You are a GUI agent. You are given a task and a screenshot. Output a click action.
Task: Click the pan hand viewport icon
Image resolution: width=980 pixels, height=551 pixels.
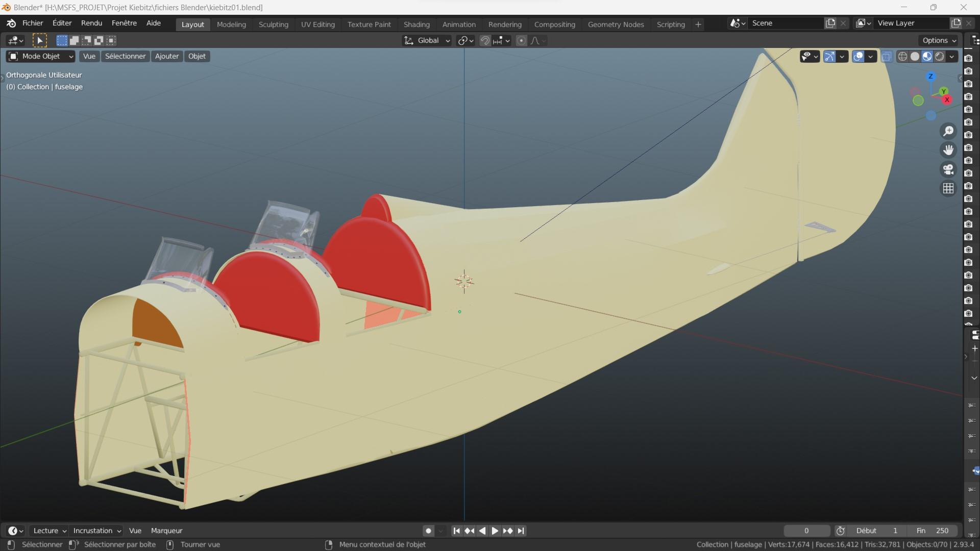[x=948, y=150]
